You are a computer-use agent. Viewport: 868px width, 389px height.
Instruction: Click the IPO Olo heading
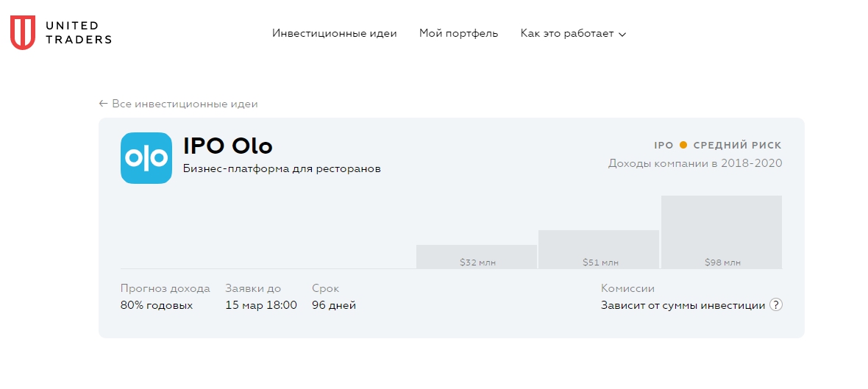[227, 146]
